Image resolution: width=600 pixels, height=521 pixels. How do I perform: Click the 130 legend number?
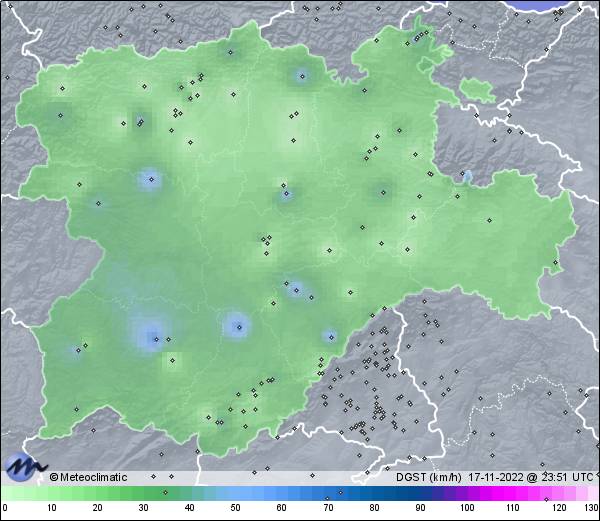(592, 508)
